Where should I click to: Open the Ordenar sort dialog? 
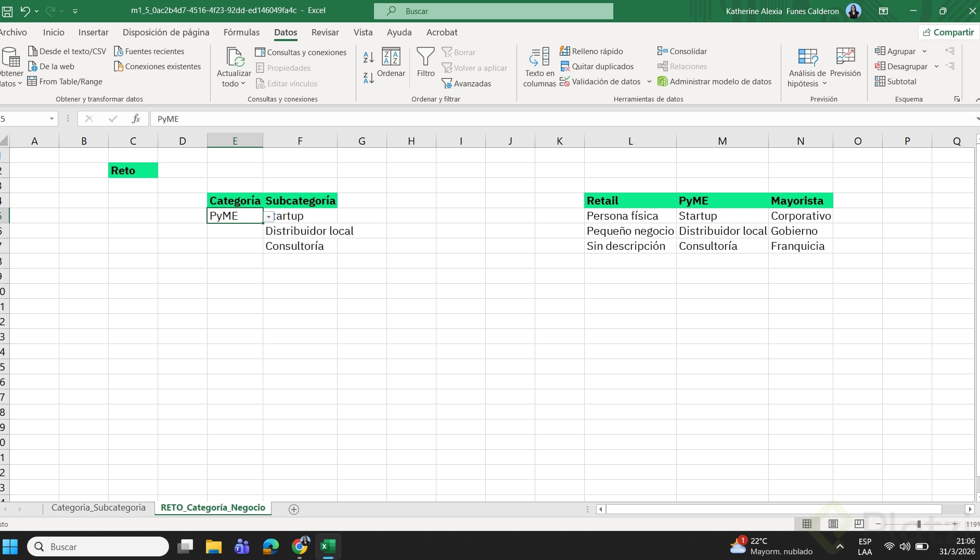coord(391,62)
